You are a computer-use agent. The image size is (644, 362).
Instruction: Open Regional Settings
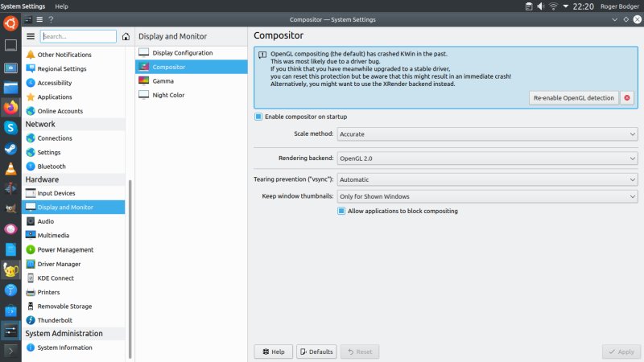pos(73,68)
